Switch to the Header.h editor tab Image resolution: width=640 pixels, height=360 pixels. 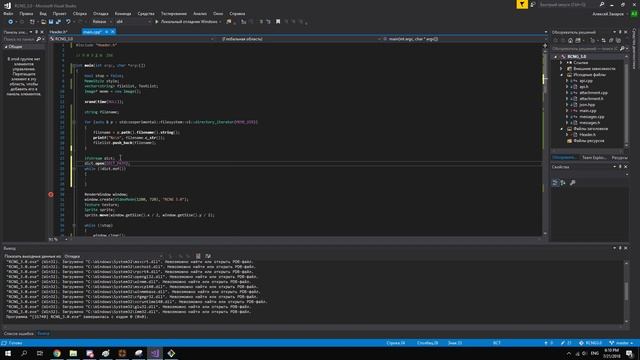click(58, 32)
